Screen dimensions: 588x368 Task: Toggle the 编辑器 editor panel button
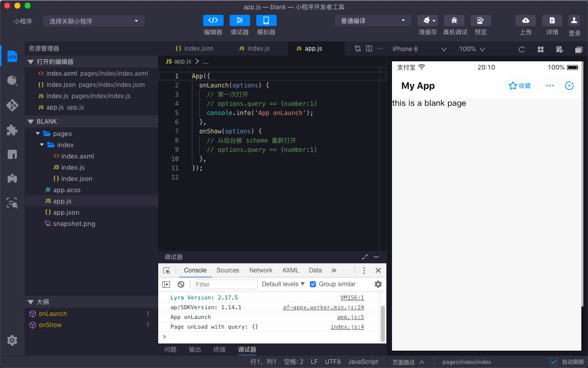[x=213, y=20]
